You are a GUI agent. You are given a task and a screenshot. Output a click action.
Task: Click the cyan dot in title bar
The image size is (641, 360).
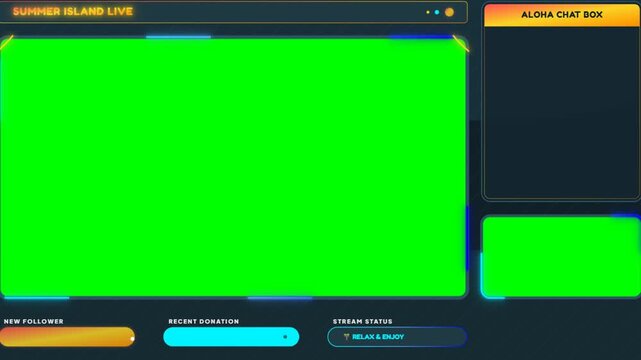437,12
